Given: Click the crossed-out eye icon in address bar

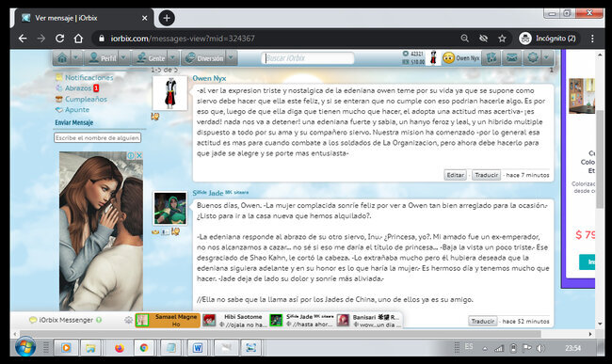Looking at the screenshot, I should coord(483,39).
